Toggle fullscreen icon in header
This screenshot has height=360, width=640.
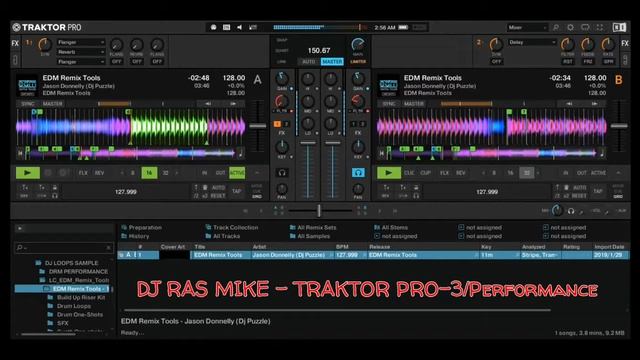point(600,27)
